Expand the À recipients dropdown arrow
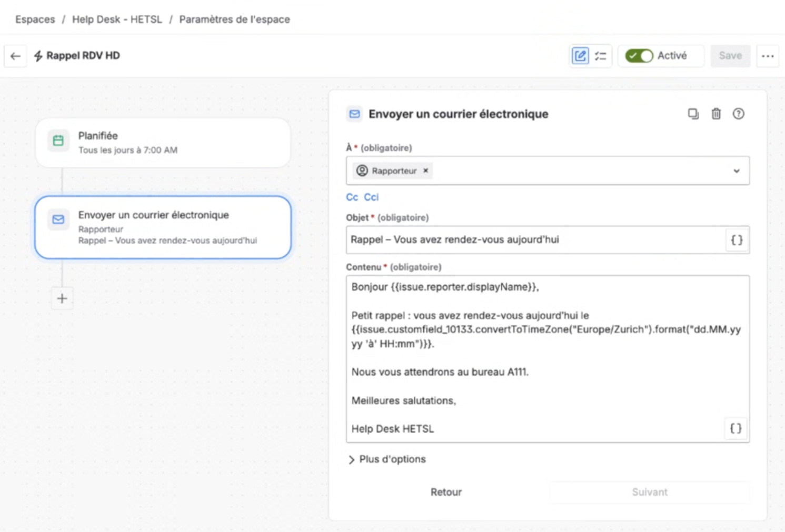This screenshot has width=785, height=532. (x=737, y=171)
